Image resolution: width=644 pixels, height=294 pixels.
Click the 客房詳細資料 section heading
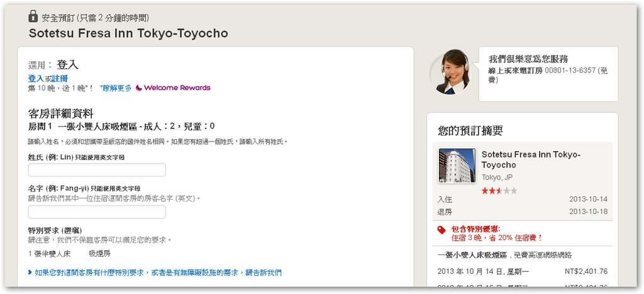[60, 114]
